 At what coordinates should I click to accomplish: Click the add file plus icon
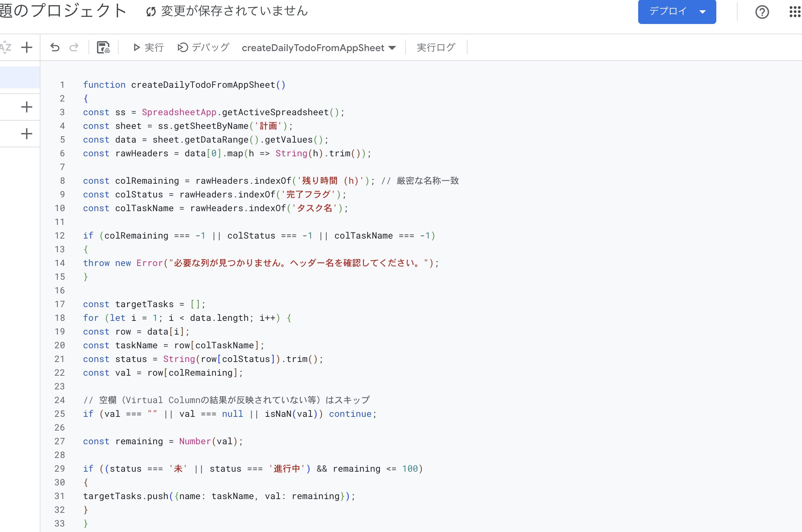point(27,47)
